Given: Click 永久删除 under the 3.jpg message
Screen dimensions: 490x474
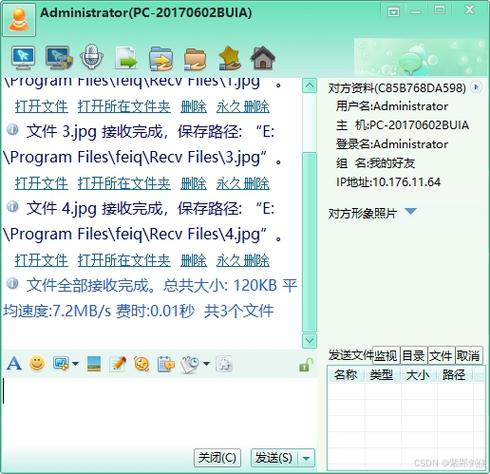Looking at the screenshot, I should click(x=243, y=183).
